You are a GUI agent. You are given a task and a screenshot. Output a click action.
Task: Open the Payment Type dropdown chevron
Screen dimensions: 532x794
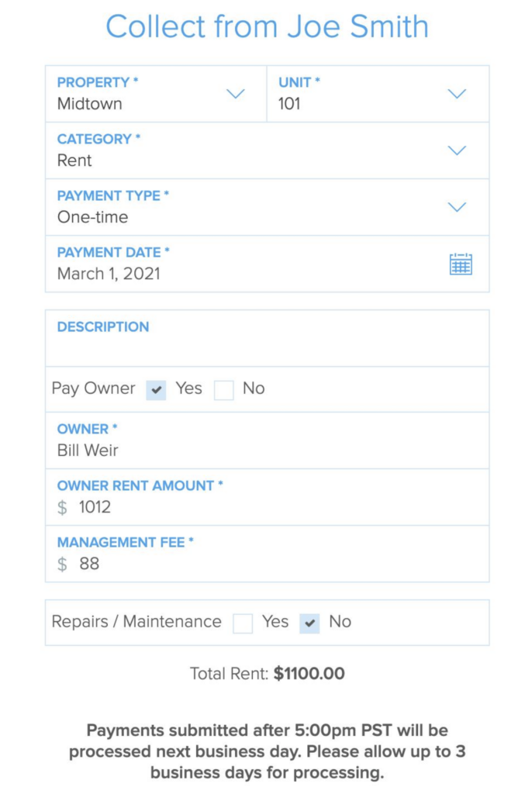457,207
